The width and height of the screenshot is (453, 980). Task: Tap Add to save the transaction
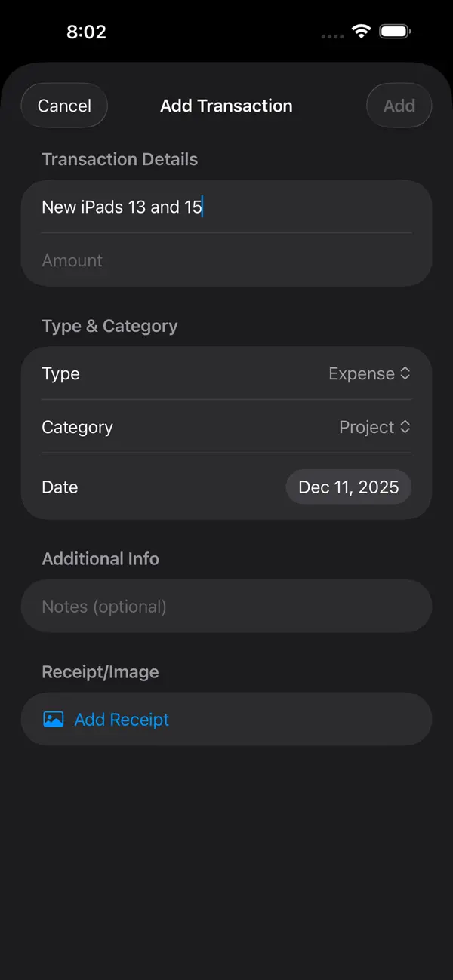(x=399, y=105)
